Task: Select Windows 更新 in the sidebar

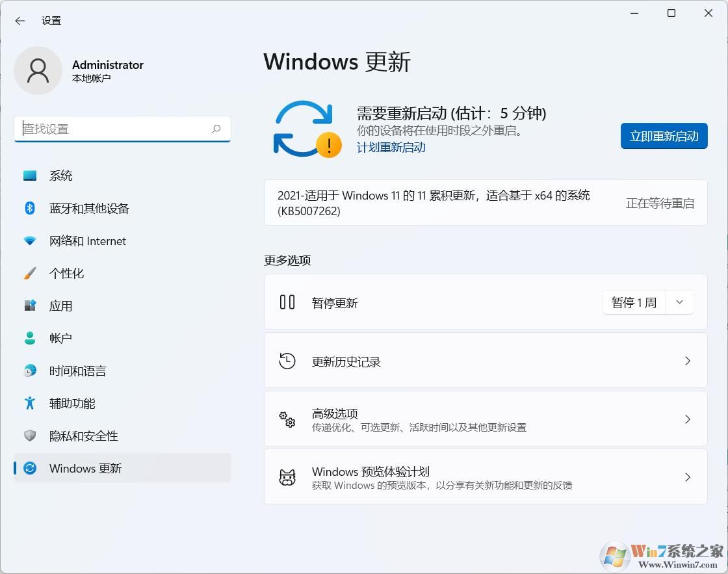Action: 84,468
